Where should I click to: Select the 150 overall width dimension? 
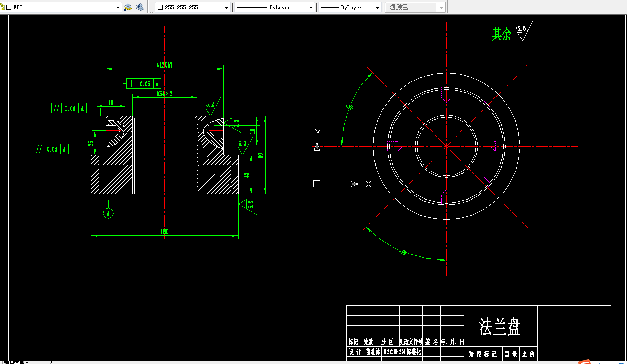(x=164, y=231)
